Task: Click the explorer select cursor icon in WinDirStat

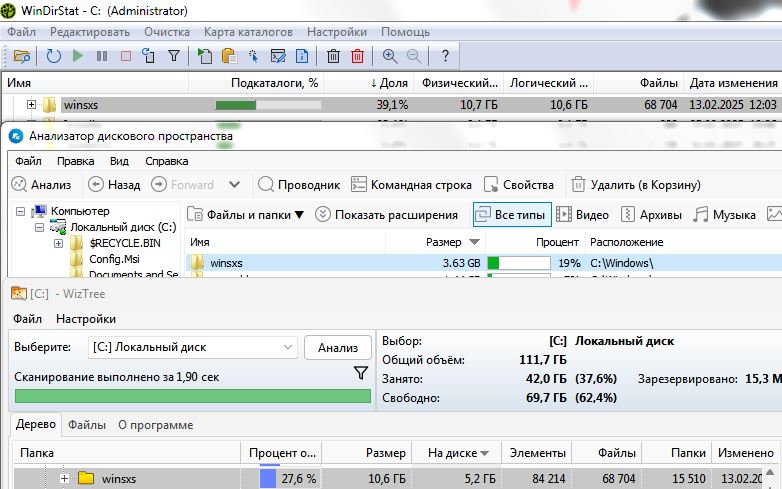Action: (253, 56)
